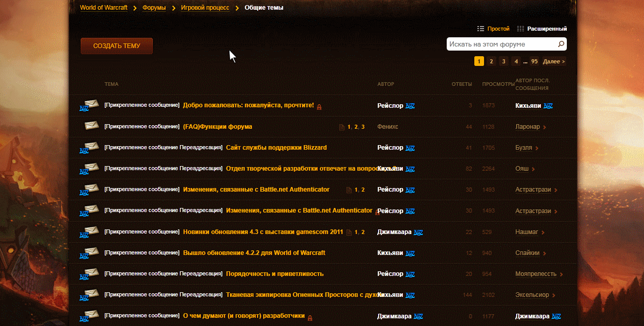The height and width of the screenshot is (326, 644).
Task: Click last-post arrow next to Бузля
Action: pos(537,148)
